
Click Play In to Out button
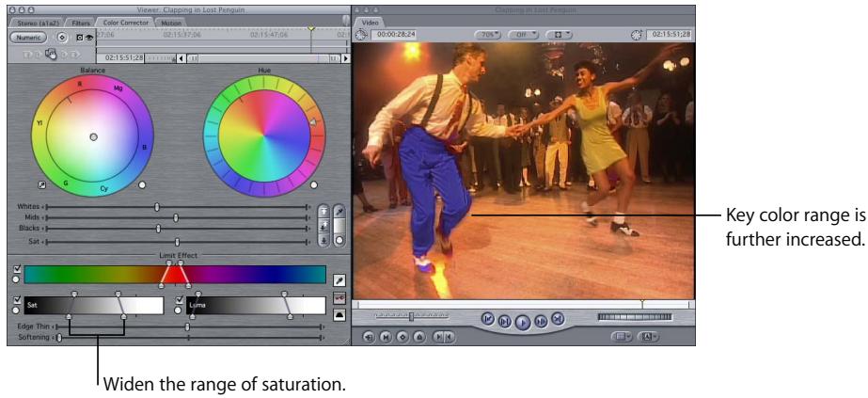[505, 321]
